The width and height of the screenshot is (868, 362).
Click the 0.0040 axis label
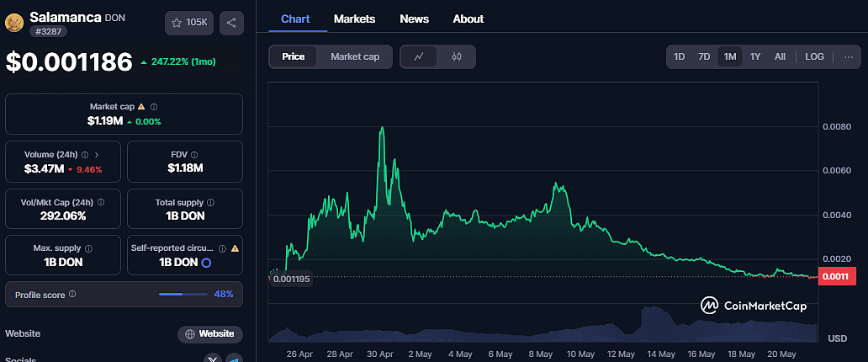click(x=836, y=215)
